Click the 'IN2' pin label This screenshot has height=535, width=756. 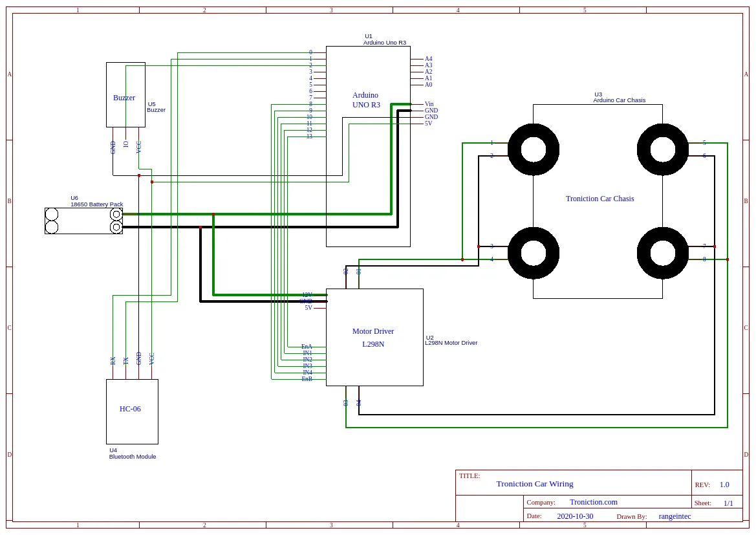click(308, 360)
